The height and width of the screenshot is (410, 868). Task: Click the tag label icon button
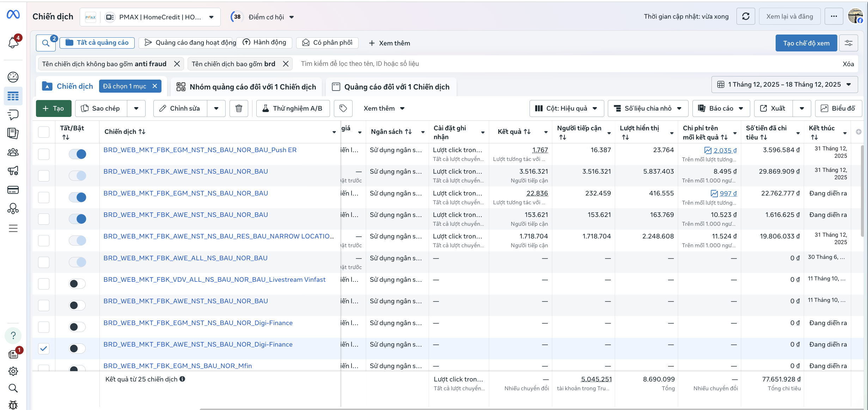(343, 108)
